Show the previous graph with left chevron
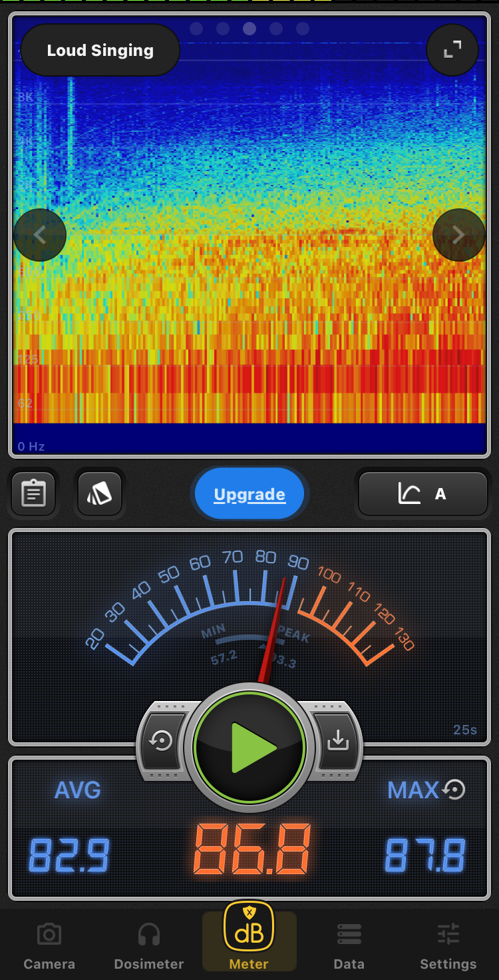Screen dimensions: 499x980 (40, 235)
